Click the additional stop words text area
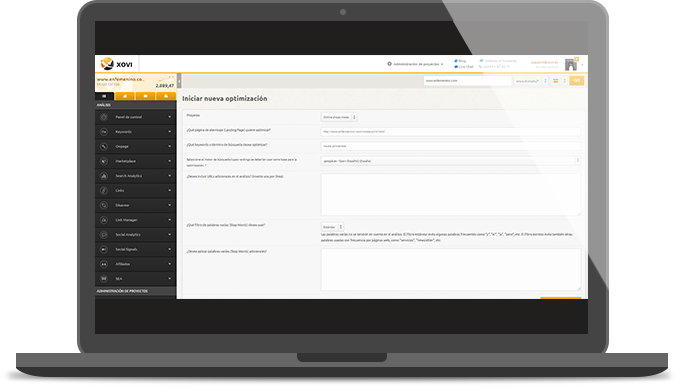 click(451, 269)
